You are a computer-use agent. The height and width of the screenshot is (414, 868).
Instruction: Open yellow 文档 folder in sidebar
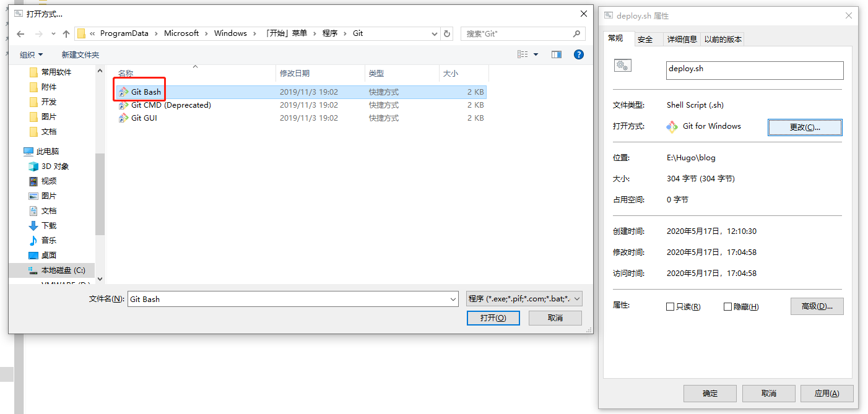point(43,131)
